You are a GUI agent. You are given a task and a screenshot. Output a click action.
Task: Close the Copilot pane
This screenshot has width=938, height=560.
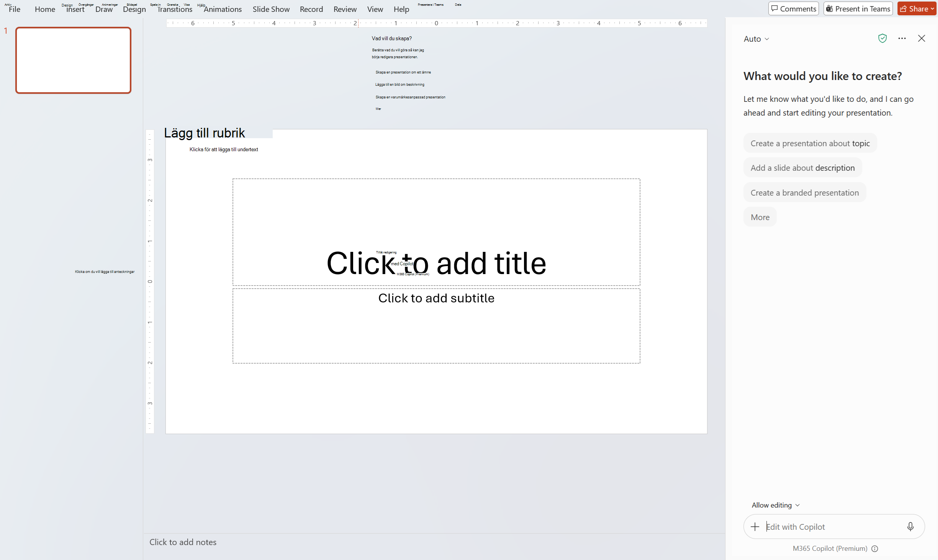pyautogui.click(x=922, y=38)
